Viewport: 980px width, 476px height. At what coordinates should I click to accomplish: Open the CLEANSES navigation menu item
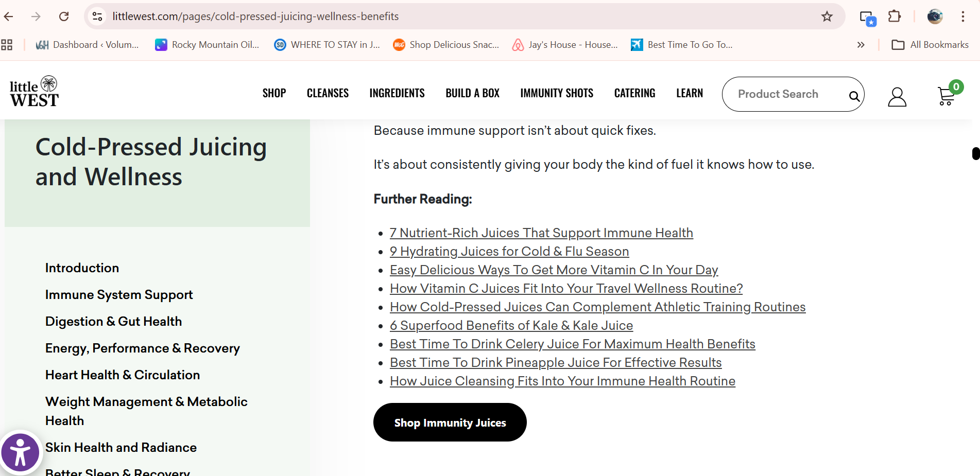click(x=328, y=93)
